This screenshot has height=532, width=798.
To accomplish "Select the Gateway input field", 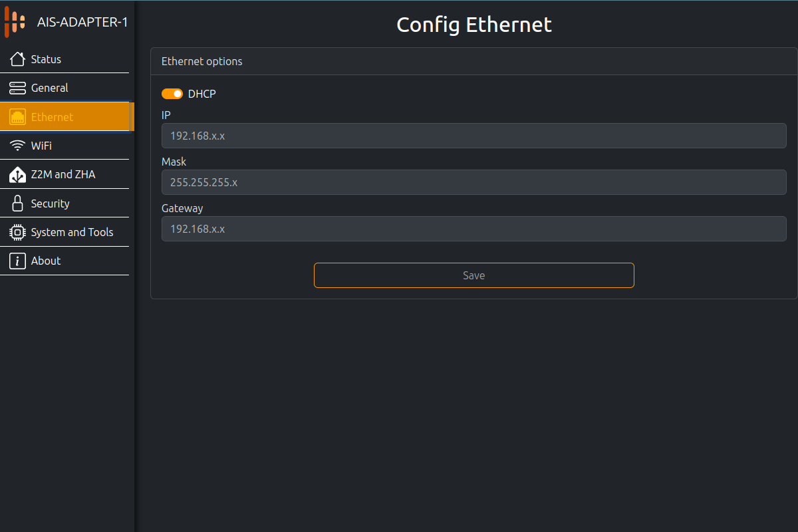I will point(473,229).
